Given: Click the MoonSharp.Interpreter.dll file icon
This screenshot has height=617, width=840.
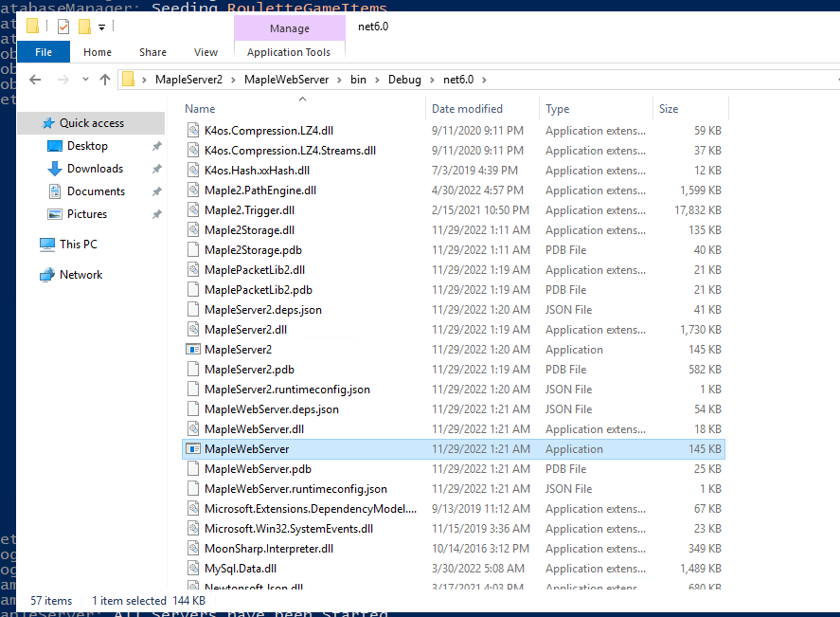Looking at the screenshot, I should coord(193,549).
